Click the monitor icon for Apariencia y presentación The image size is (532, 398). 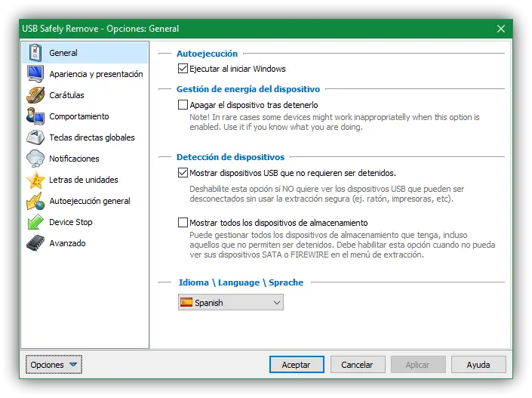[x=35, y=74]
